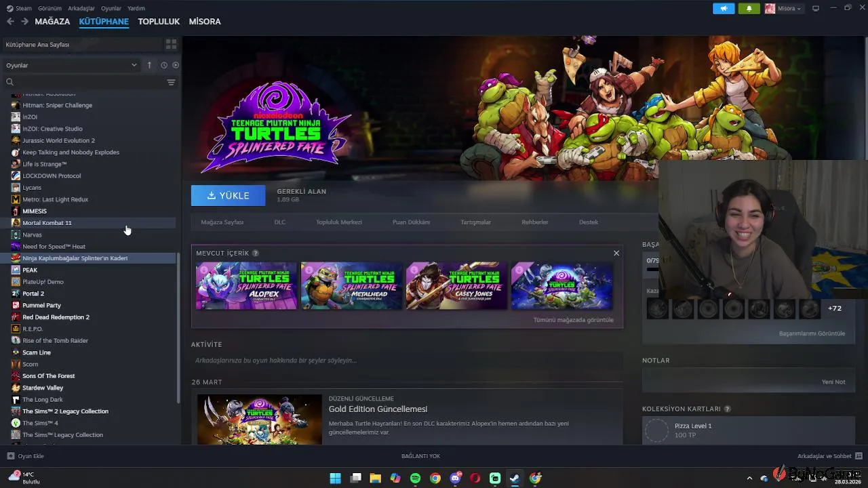Expand Oyunlar category dropdown
This screenshot has width=868, height=488.
tap(71, 65)
